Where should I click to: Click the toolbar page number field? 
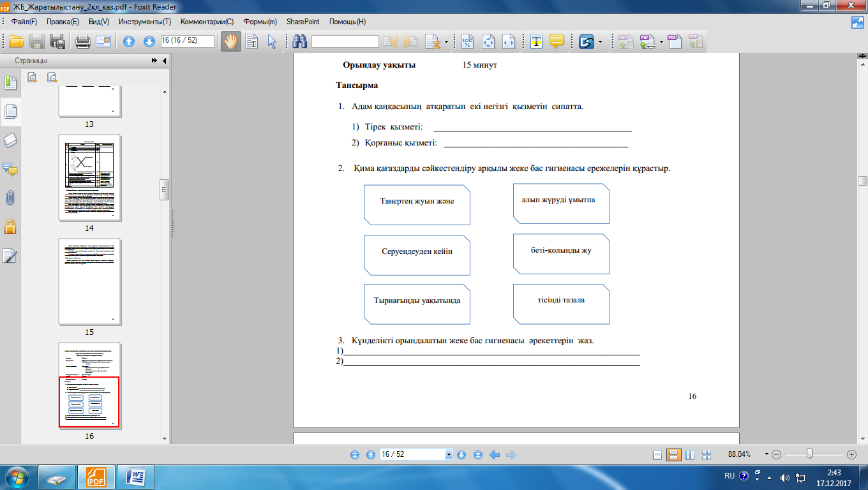tap(187, 41)
